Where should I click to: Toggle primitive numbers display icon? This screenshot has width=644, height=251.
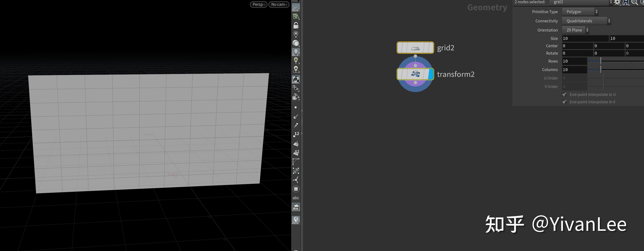click(296, 153)
